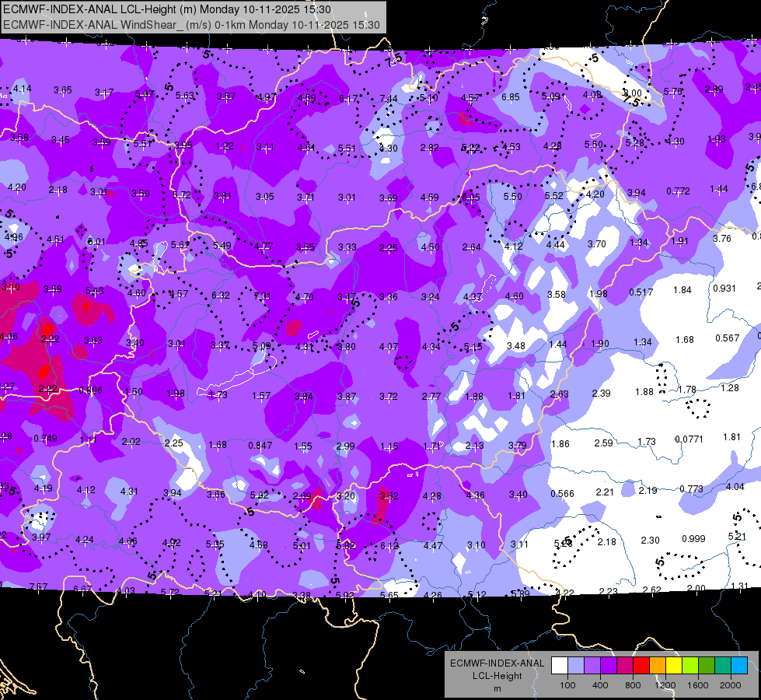This screenshot has width=761, height=700.
Task: Click the wind shear value 0.847
Action: [x=260, y=446]
